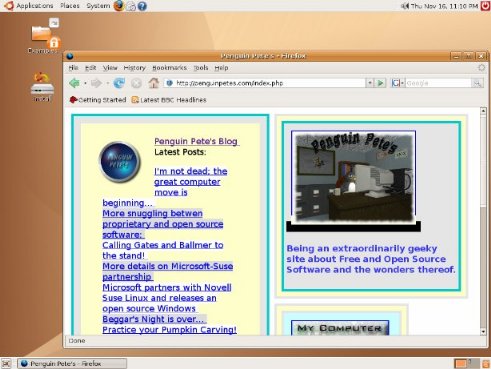Open the Edit menu
The width and height of the screenshot is (491, 369).
coord(90,68)
